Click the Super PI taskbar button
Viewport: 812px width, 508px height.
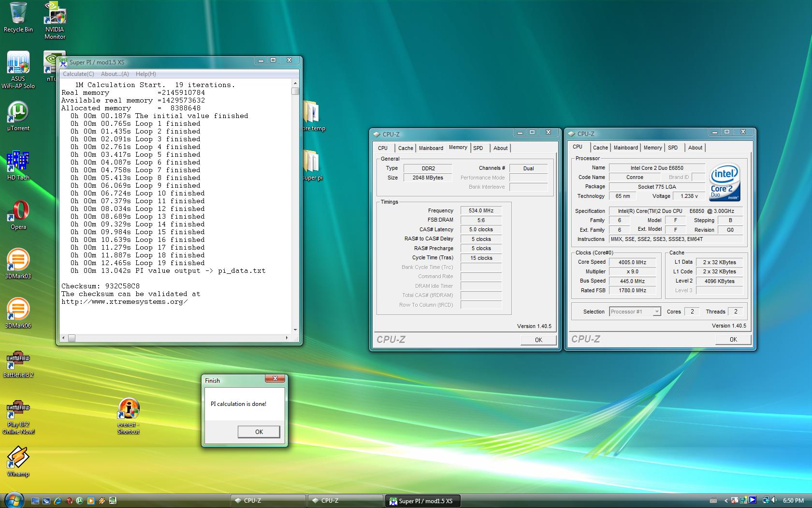click(x=423, y=501)
